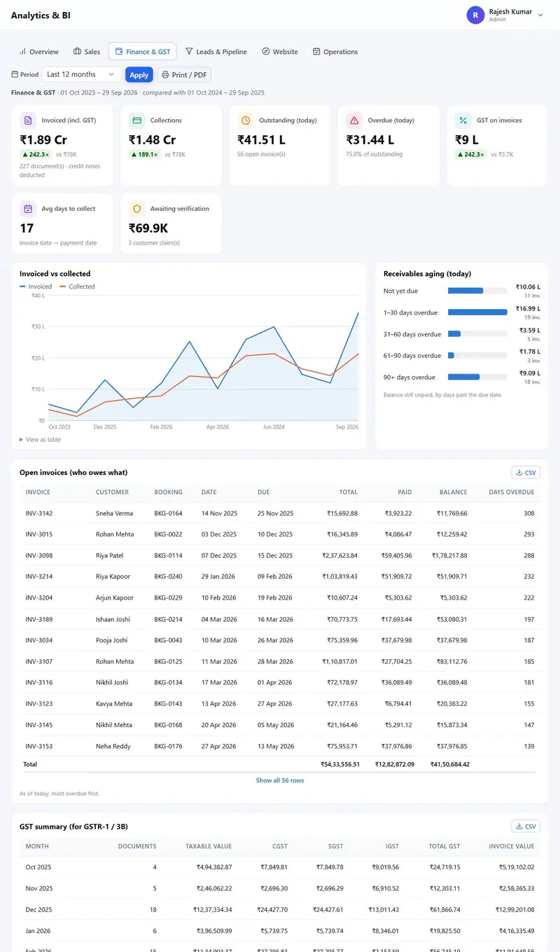This screenshot has width=560, height=952.
Task: Click the Rajesh Kumar avatar
Action: (x=475, y=15)
